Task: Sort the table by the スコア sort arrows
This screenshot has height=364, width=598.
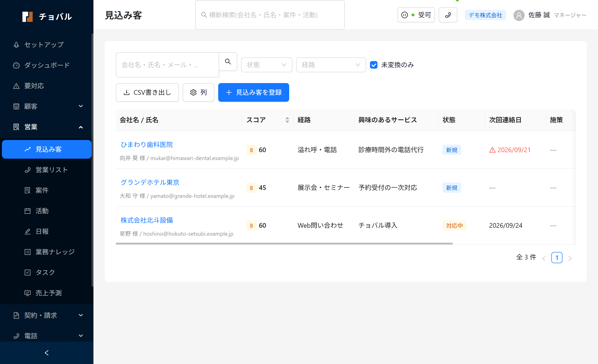Action: (x=287, y=120)
